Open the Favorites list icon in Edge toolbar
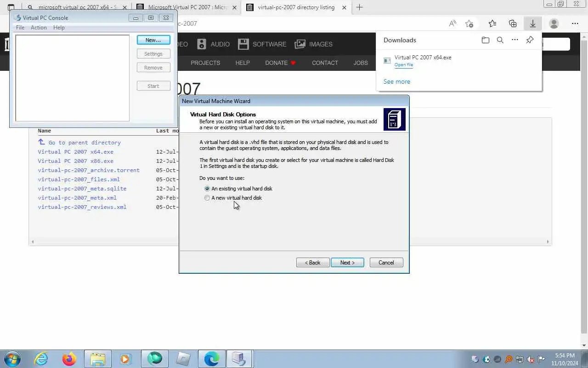 492,23
